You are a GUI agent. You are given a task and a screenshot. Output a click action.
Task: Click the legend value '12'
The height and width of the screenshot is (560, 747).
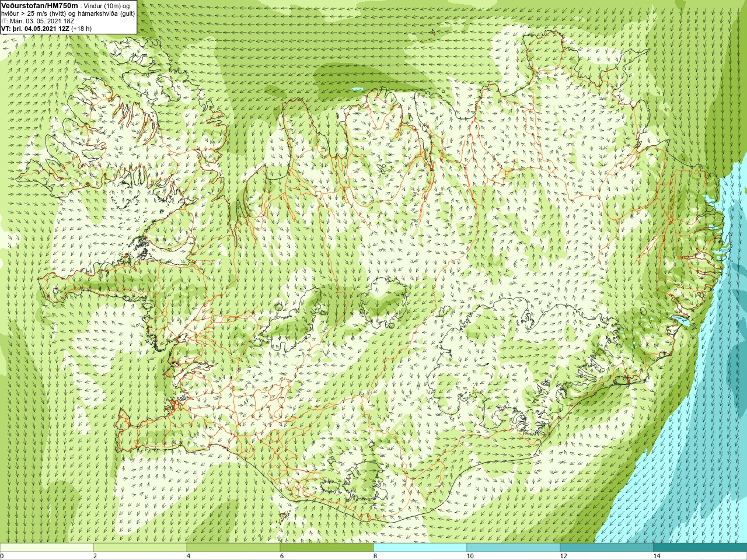563,556
